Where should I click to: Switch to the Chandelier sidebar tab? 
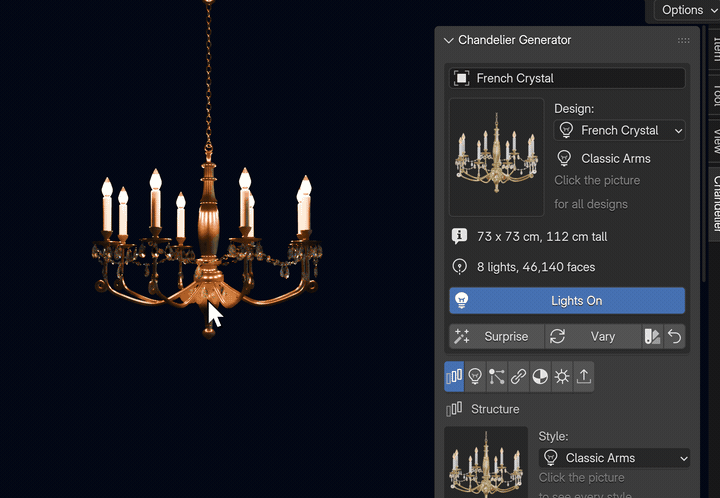(716, 203)
